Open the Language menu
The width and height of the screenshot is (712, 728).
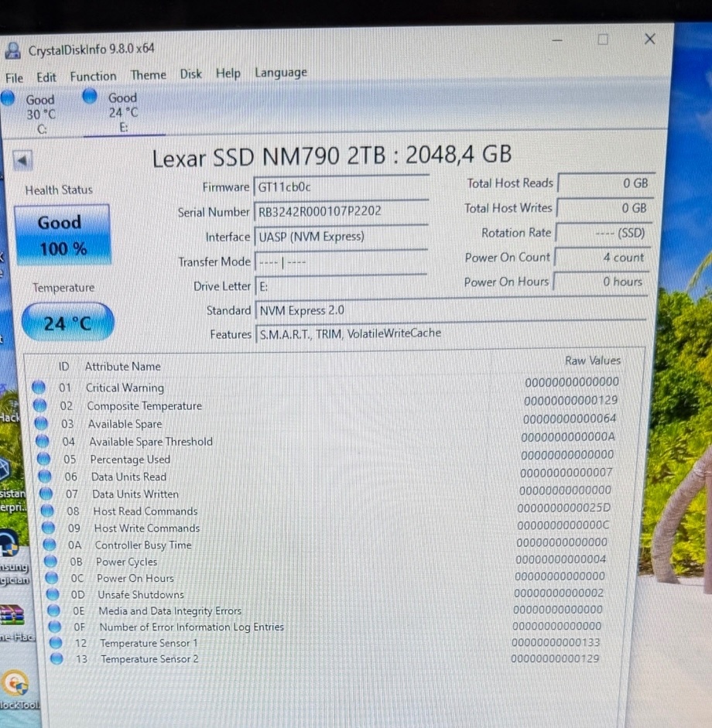(x=280, y=73)
